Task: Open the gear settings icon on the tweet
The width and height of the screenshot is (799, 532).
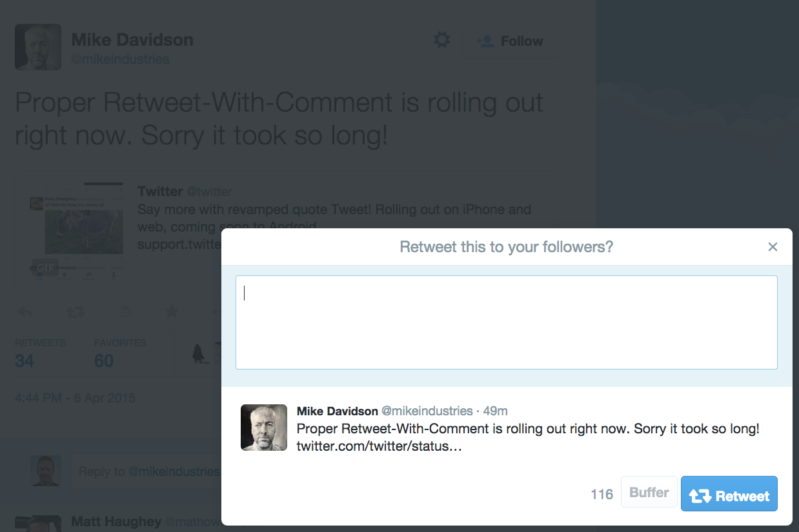Action: pos(441,39)
